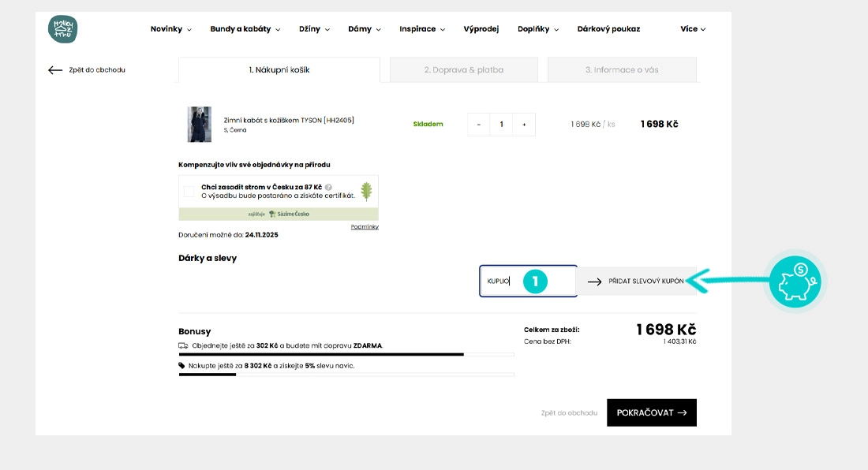The height and width of the screenshot is (470, 868).
Task: Expand the Více menu in the navigation
Action: click(x=690, y=28)
